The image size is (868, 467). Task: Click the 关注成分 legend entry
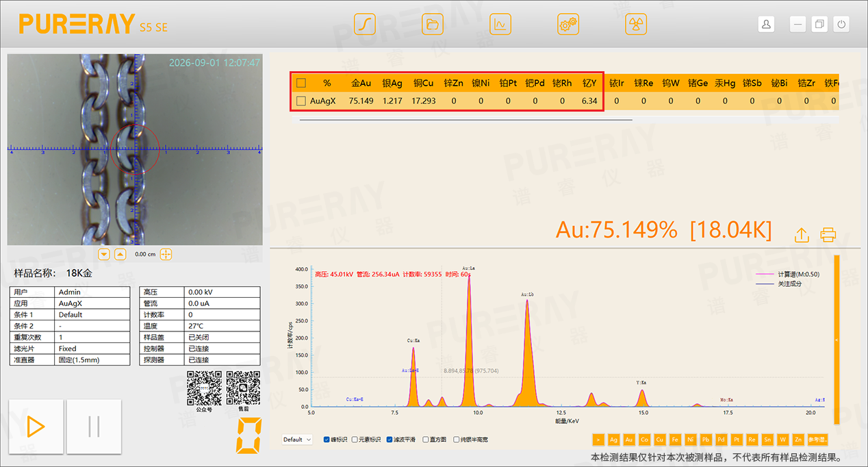pyautogui.click(x=780, y=283)
